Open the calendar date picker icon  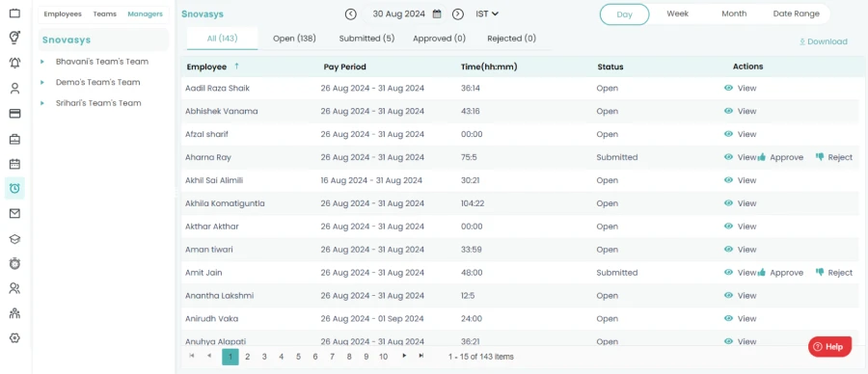[x=437, y=13]
